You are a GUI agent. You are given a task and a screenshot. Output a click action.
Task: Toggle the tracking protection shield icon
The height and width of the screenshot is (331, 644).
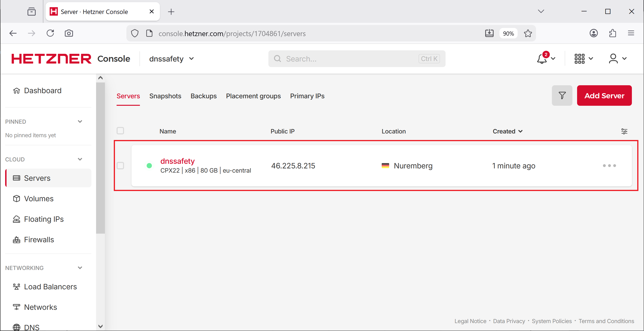[x=135, y=33]
